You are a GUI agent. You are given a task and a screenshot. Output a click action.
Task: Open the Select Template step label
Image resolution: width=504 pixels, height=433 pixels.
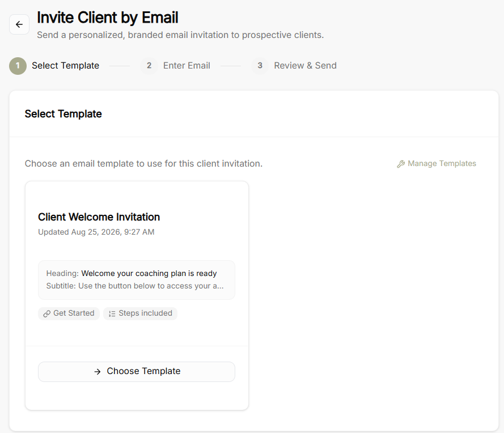[x=66, y=66]
